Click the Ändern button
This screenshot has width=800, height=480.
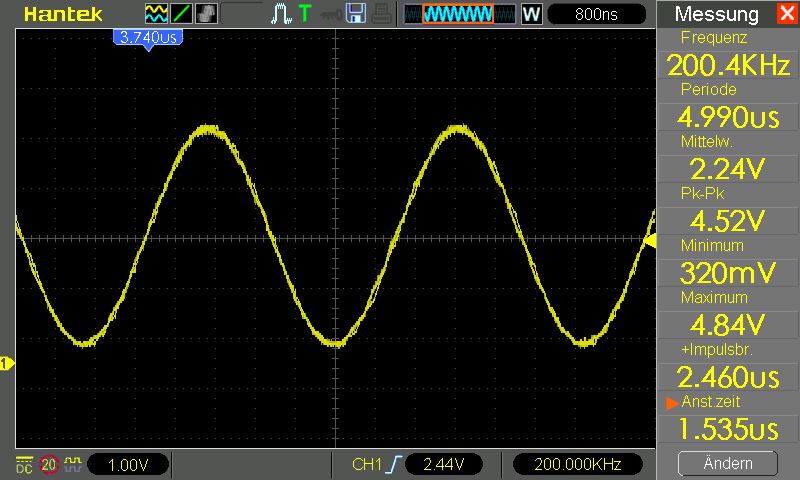coord(728,463)
